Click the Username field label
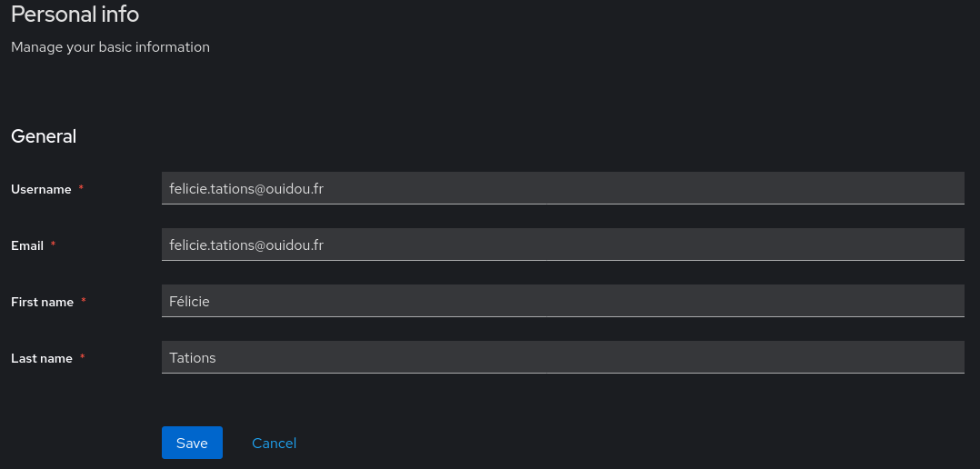The height and width of the screenshot is (469, 980). point(41,189)
